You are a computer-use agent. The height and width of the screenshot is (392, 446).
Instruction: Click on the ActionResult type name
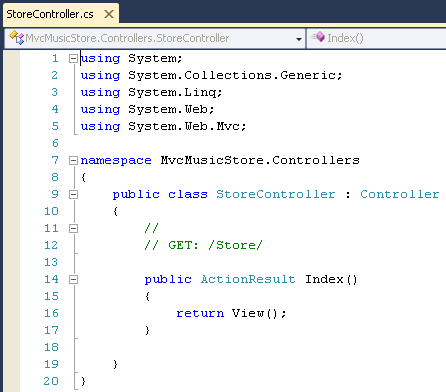coord(248,279)
